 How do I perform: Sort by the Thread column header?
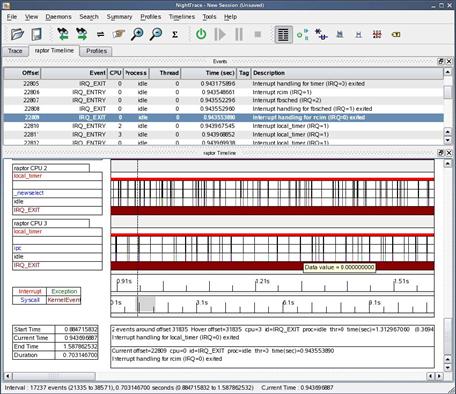165,73
